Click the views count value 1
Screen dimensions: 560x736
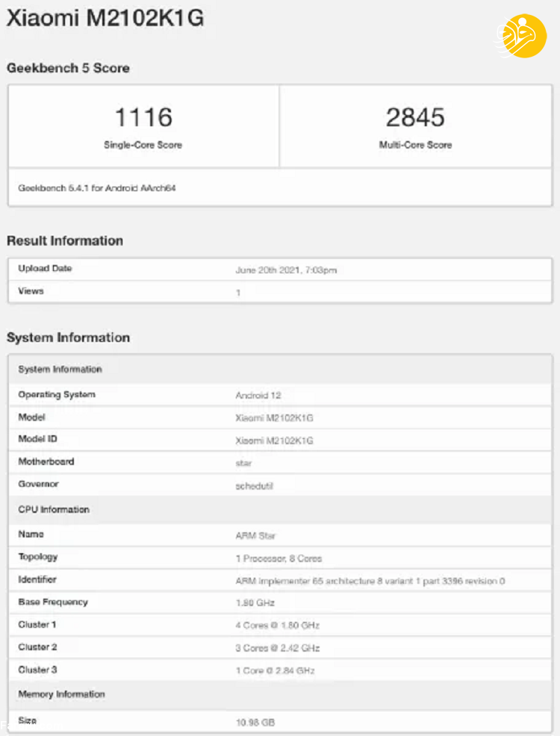[238, 293]
